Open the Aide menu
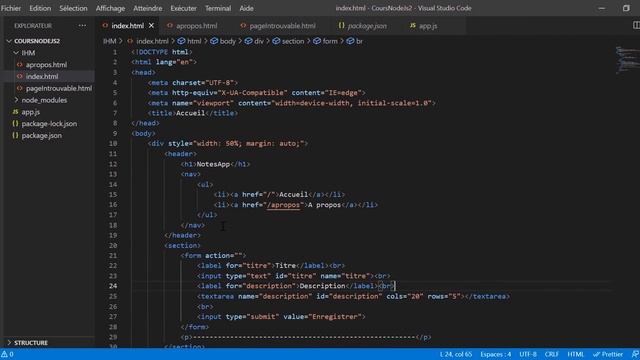640x360 pixels. pos(247,8)
